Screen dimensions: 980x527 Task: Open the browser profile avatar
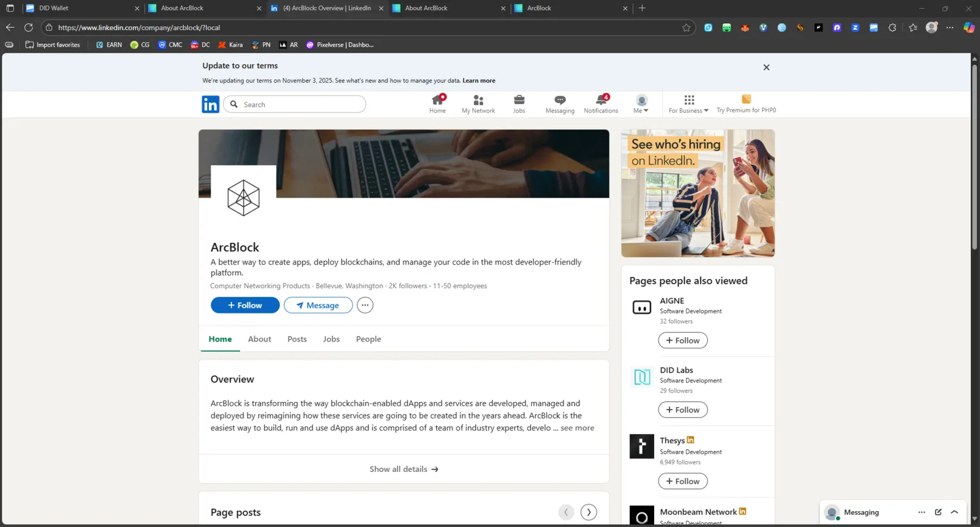(932, 28)
